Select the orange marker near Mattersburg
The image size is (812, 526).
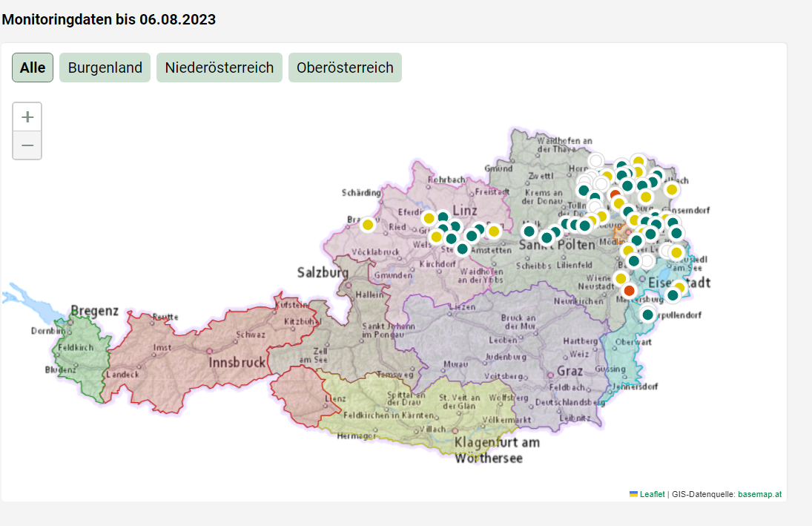point(630,290)
